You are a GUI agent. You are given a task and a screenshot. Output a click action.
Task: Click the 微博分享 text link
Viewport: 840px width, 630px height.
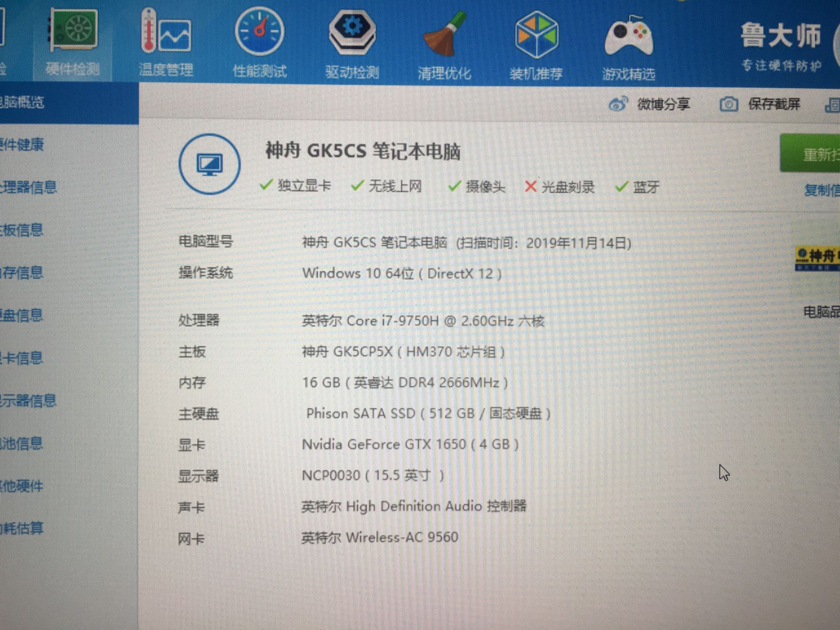[663, 104]
